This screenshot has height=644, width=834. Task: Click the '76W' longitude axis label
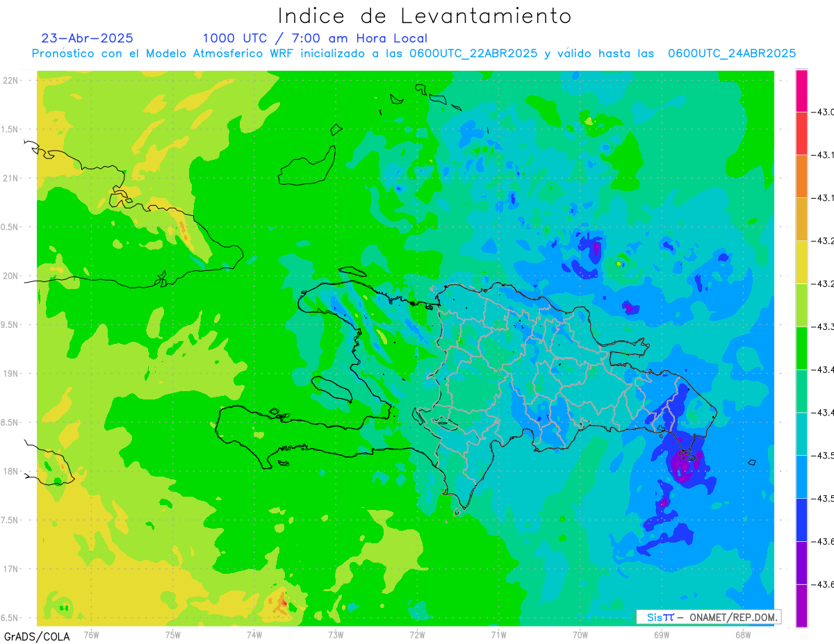click(x=91, y=634)
